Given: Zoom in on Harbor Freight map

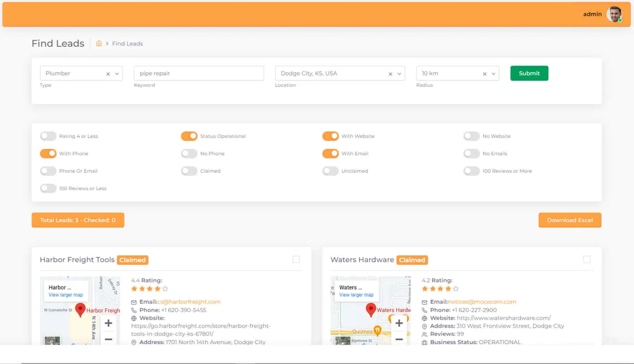Looking at the screenshot, I should (108, 323).
